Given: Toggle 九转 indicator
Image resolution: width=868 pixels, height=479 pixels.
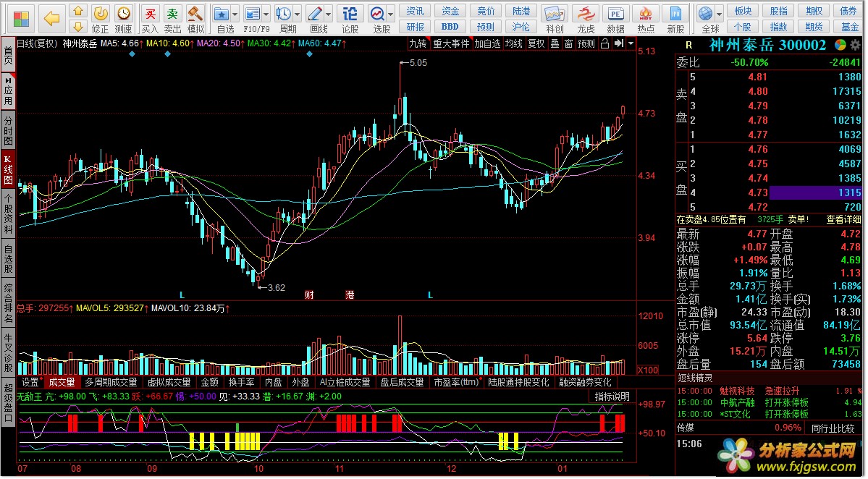Looking at the screenshot, I should pyautogui.click(x=418, y=43).
